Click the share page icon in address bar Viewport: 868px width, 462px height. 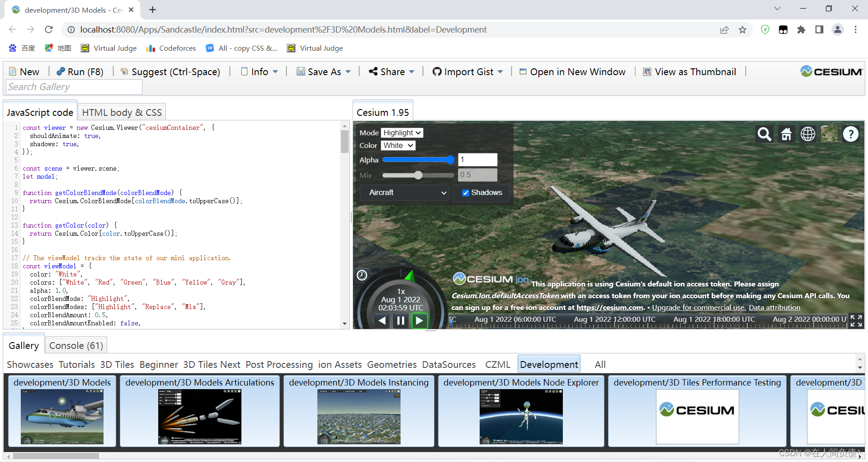tap(724, 29)
